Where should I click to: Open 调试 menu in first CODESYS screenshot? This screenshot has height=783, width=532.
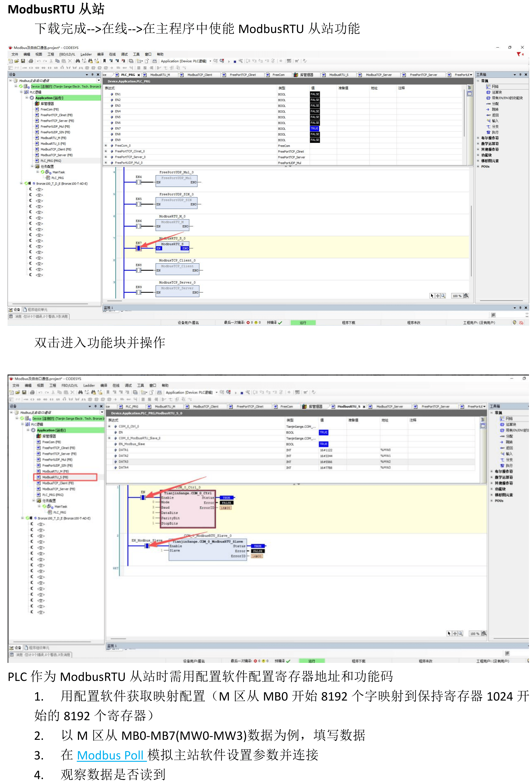click(125, 54)
